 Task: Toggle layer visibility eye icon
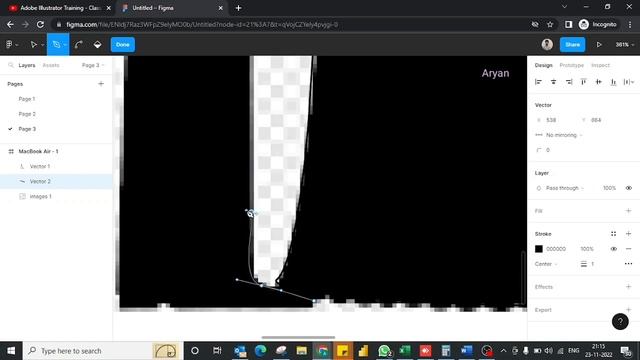pyautogui.click(x=629, y=188)
